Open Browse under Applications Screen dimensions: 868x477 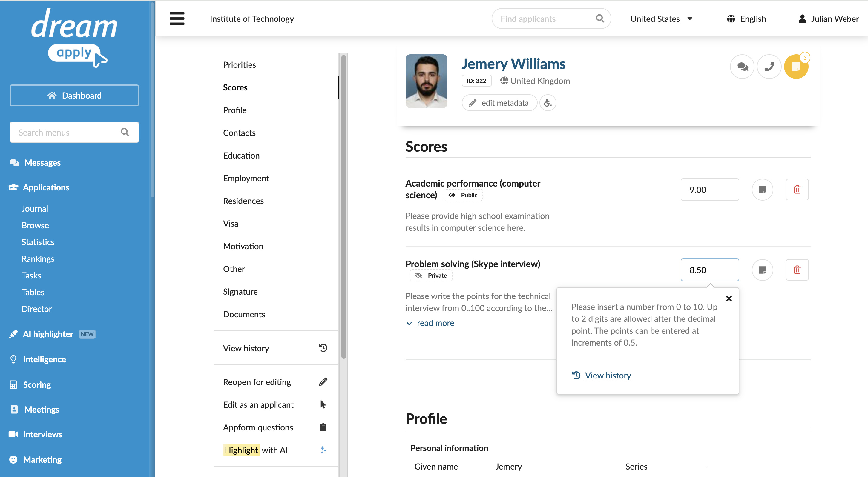click(x=35, y=225)
